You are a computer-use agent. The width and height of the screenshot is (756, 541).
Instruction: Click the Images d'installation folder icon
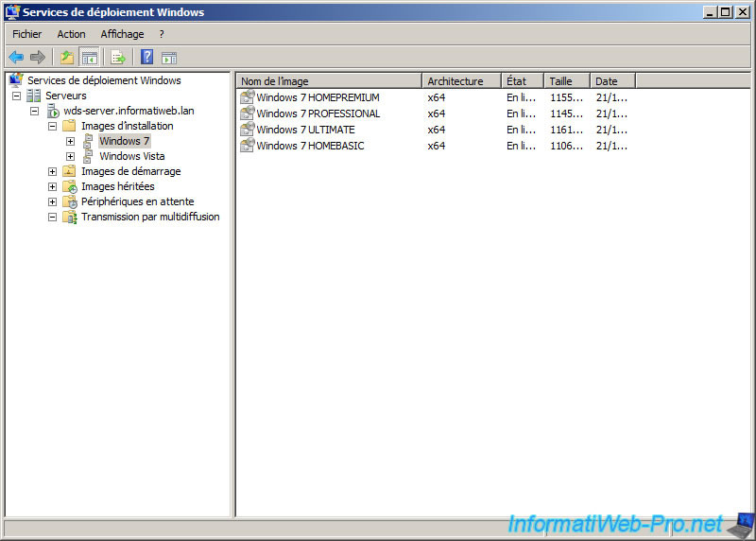(x=69, y=126)
